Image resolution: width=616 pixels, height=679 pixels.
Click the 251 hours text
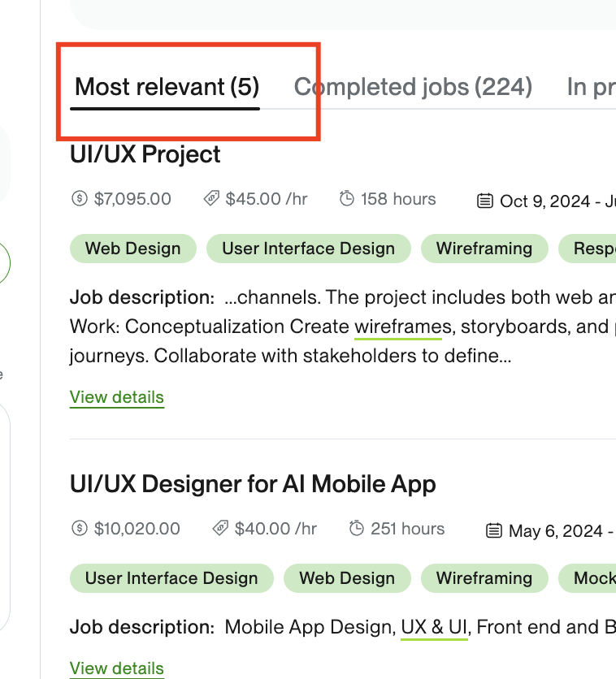click(x=408, y=529)
